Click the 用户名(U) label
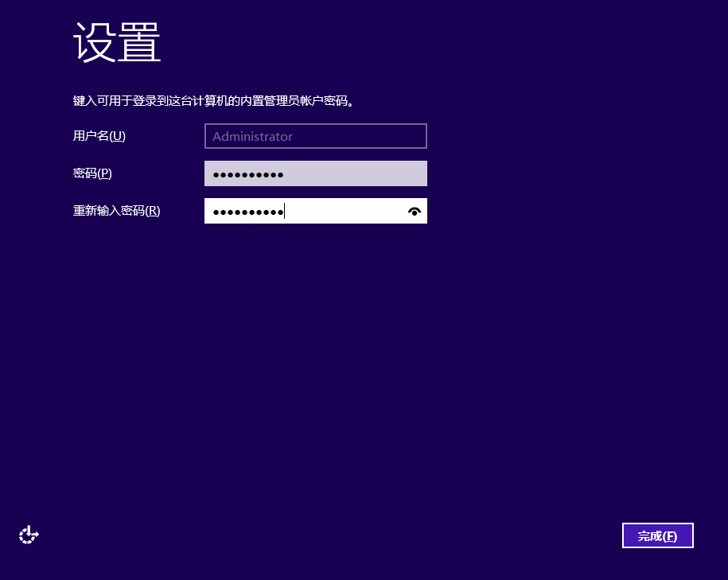The width and height of the screenshot is (728, 580). (99, 136)
